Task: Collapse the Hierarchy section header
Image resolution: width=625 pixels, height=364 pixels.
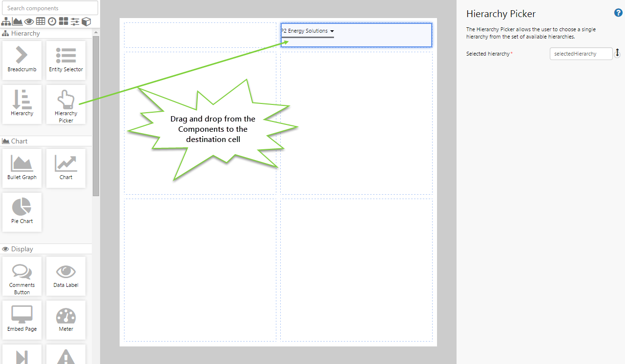Action: pyautogui.click(x=25, y=34)
